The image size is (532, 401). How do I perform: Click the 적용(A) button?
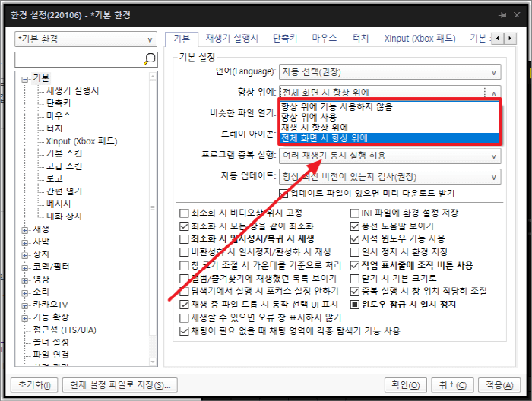[x=499, y=385]
